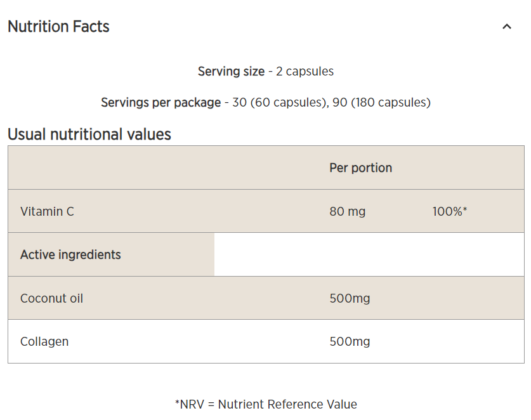
Task: Click the Nutrition Facts heading
Action: [x=58, y=27]
